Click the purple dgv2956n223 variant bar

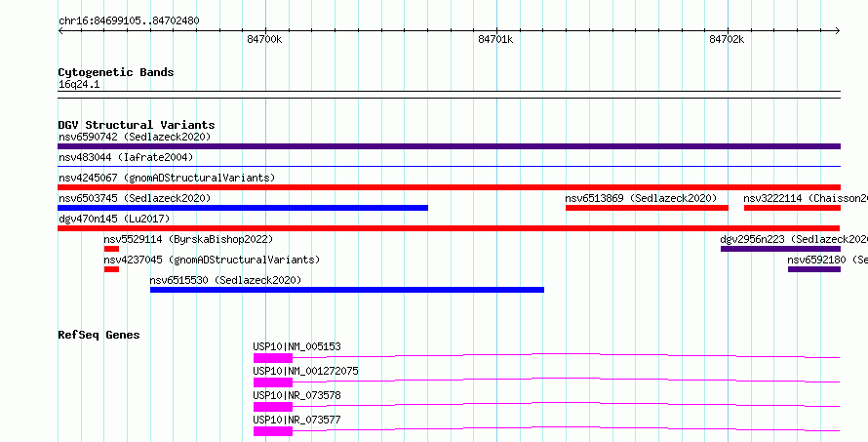pyautogui.click(x=780, y=249)
